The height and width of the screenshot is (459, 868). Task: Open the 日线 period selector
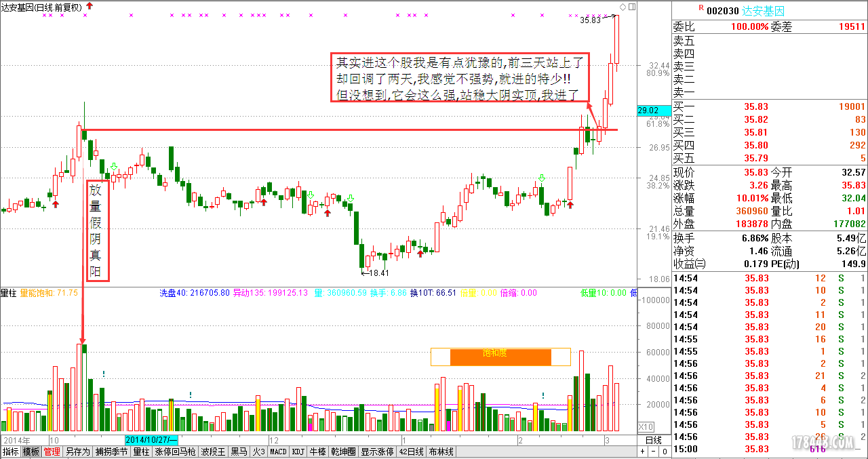[x=654, y=439]
